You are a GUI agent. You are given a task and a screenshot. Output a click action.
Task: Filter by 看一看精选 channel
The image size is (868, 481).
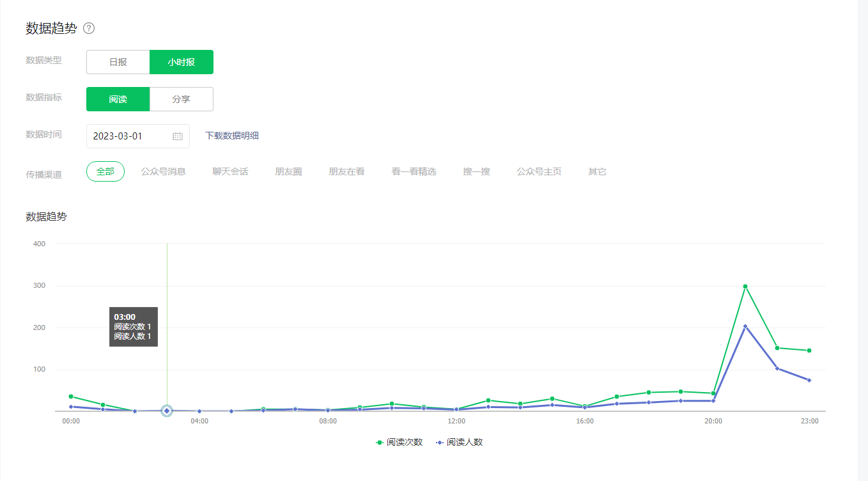pos(414,171)
